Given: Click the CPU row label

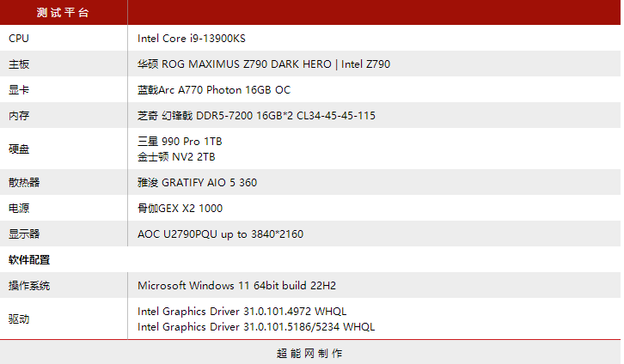Looking at the screenshot, I should [18, 38].
